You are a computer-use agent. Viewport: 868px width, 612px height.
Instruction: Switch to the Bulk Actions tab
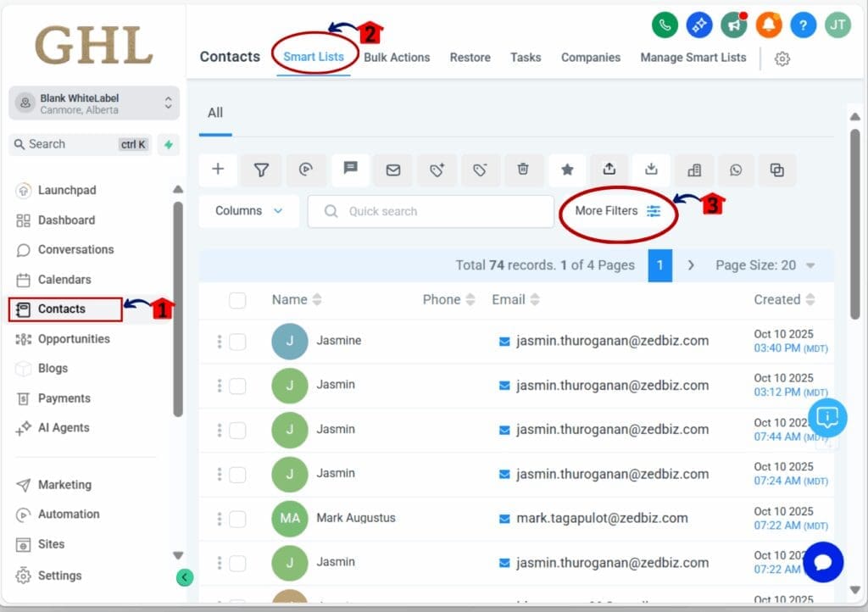[397, 58]
